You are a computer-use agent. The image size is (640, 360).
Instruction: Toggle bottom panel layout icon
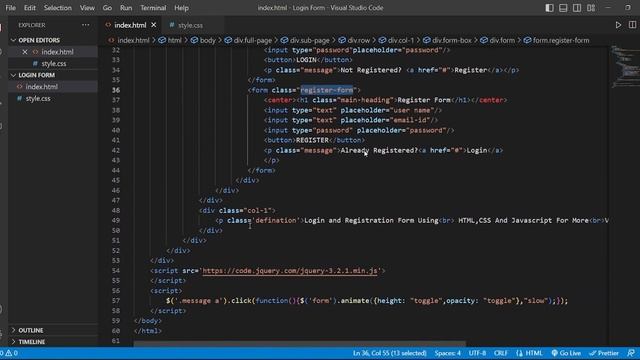563,8
